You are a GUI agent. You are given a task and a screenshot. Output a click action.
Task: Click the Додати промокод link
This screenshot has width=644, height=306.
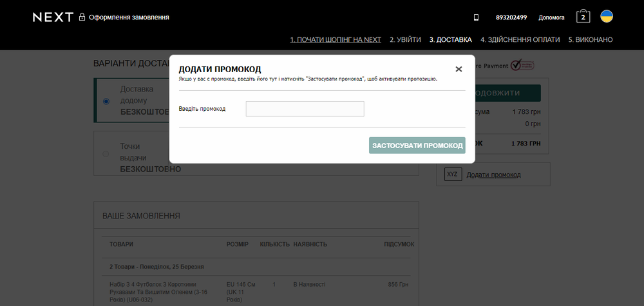click(x=494, y=175)
